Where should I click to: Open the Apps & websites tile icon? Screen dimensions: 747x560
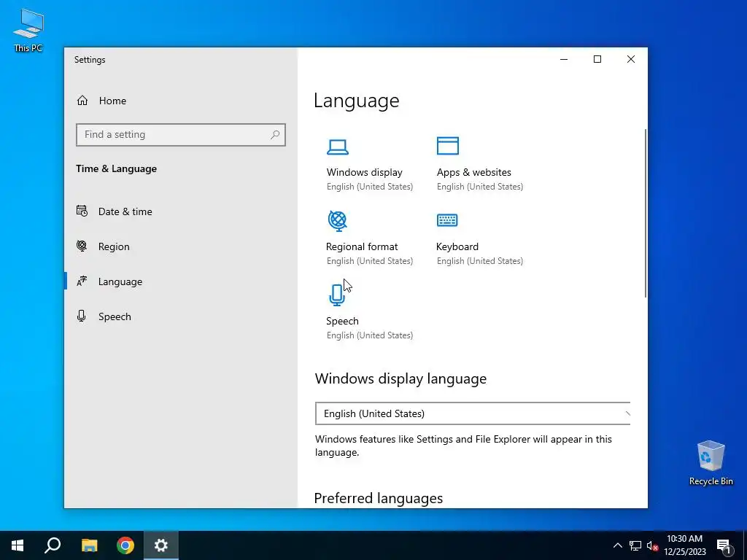(447, 146)
